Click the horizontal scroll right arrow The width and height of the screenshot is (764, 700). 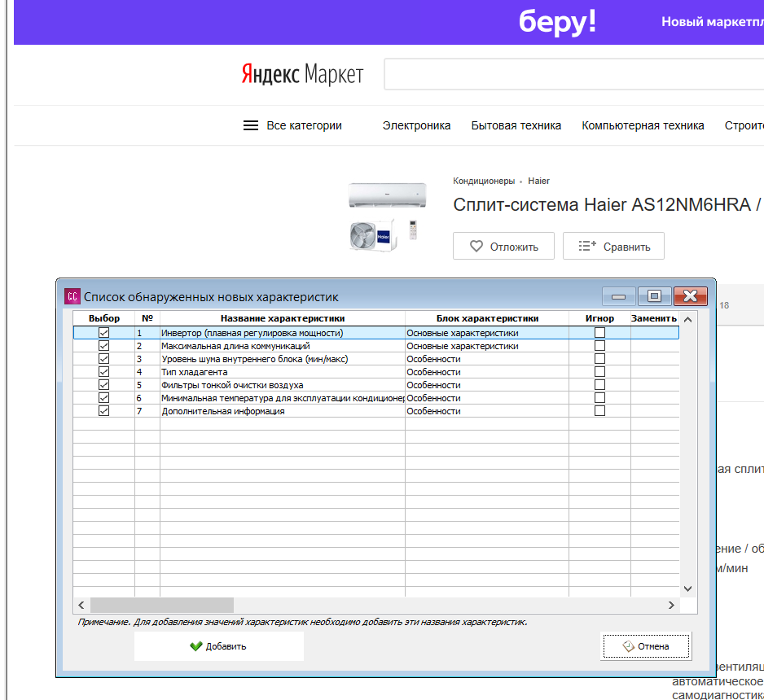tap(671, 605)
